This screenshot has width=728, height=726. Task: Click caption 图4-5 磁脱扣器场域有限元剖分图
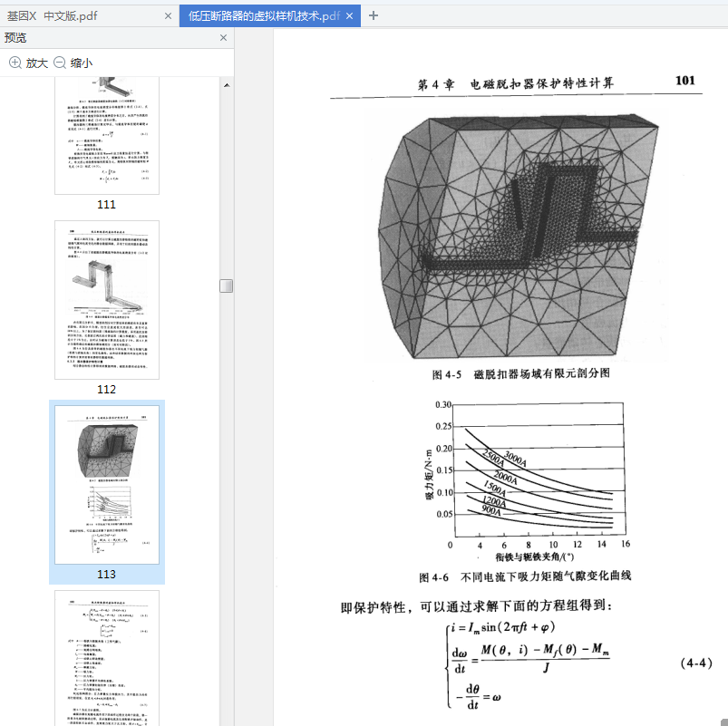click(x=521, y=373)
